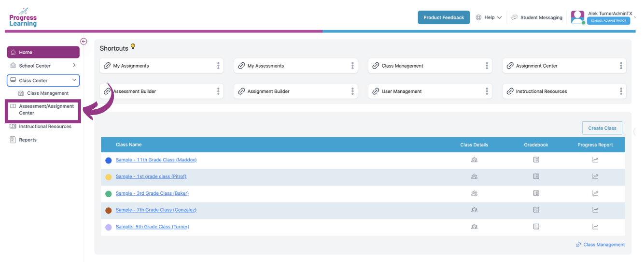View progress report for 5th Grade Class (Turner)
This screenshot has width=644, height=262.
click(595, 227)
